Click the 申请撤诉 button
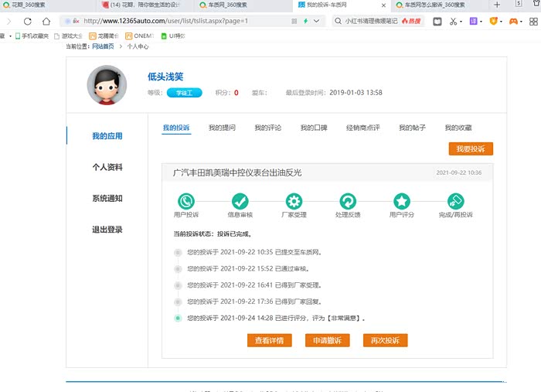 point(327,340)
